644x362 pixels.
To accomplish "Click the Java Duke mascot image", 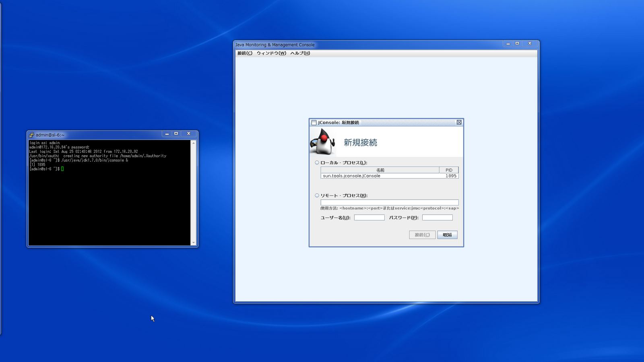I will [x=323, y=142].
